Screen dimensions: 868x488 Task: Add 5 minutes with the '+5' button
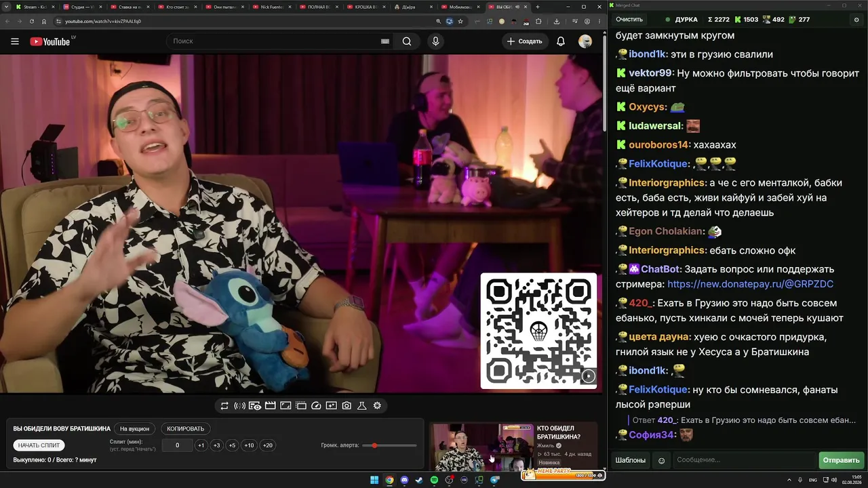(232, 445)
